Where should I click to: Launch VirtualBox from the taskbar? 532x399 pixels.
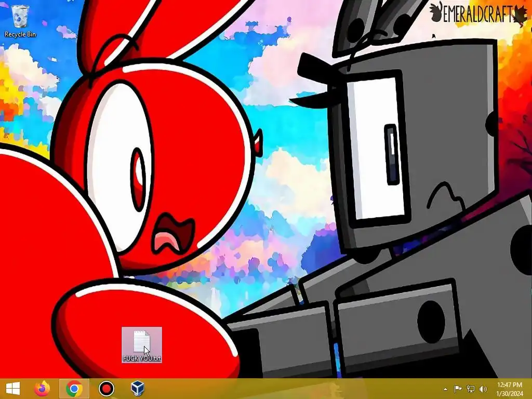click(x=138, y=389)
